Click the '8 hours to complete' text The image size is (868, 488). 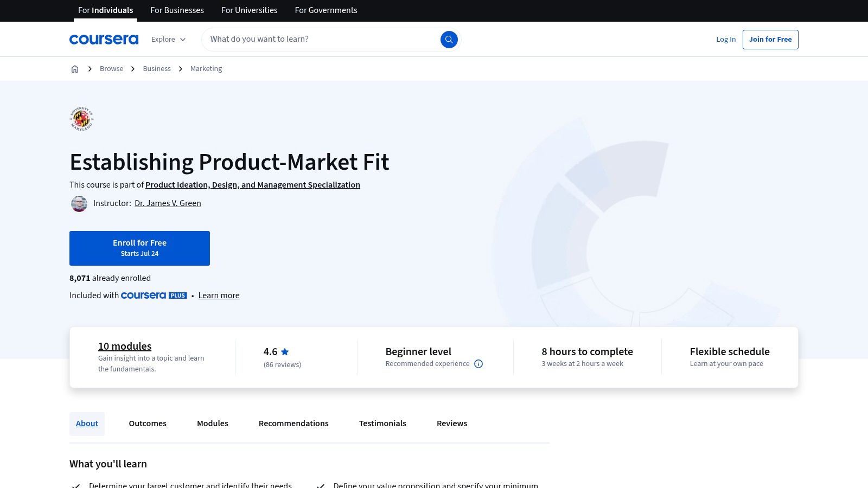coord(587,352)
